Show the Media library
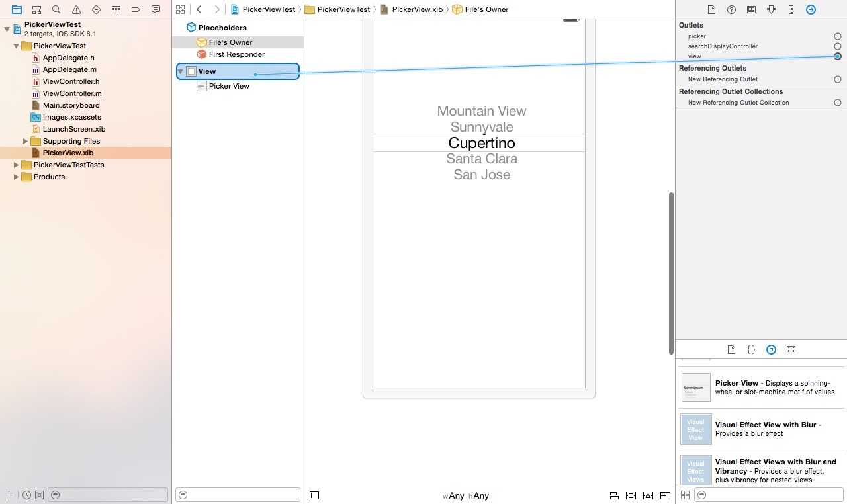Viewport: 847px width, 504px height. (x=791, y=349)
